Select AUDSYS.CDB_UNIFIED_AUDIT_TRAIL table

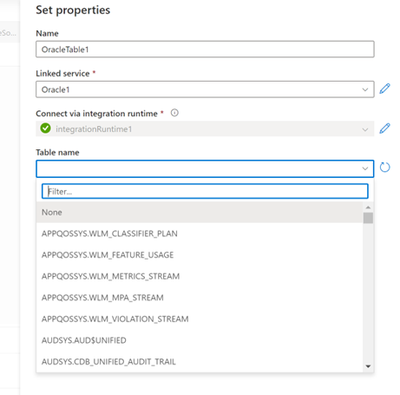200,361
